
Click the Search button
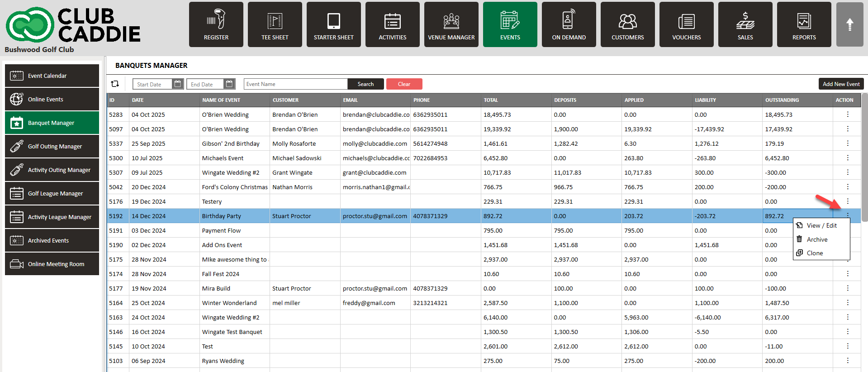[x=365, y=84]
